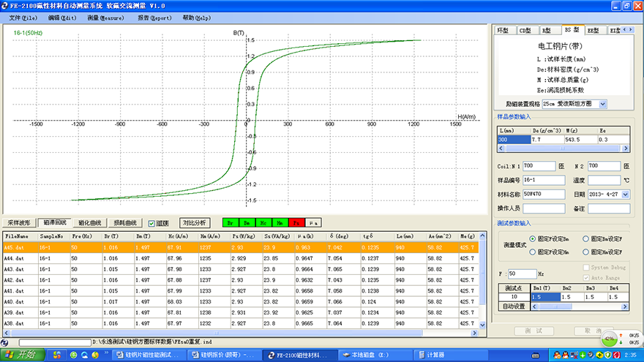This screenshot has height=362, width=644.
Task: Click the second QQ penguin tray icon
Action: click(565, 355)
